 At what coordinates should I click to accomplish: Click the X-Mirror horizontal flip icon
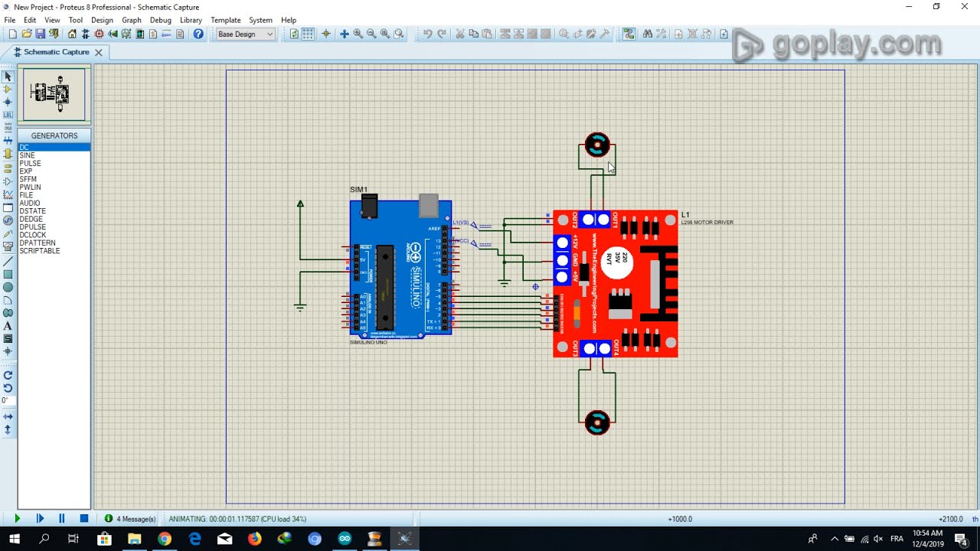[x=8, y=417]
